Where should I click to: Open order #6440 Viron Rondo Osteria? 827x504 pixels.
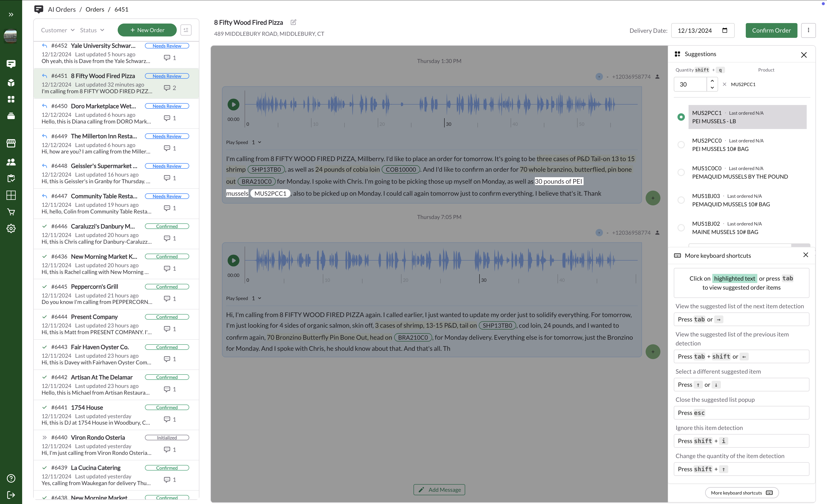[x=116, y=445]
